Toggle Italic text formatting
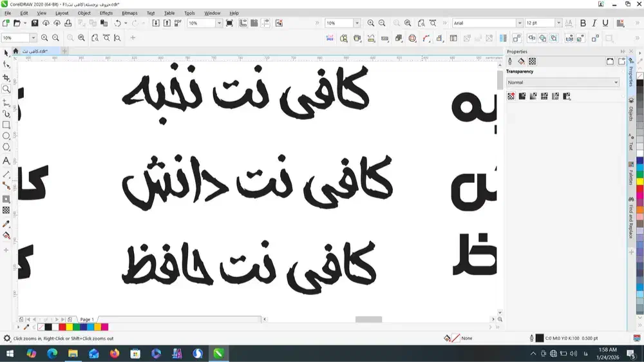Image resolution: width=644 pixels, height=362 pixels. (594, 23)
